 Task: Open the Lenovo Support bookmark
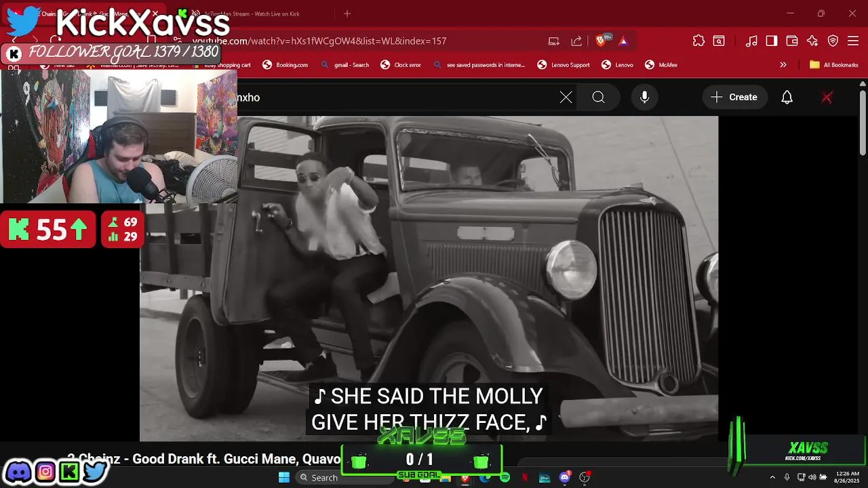[564, 65]
